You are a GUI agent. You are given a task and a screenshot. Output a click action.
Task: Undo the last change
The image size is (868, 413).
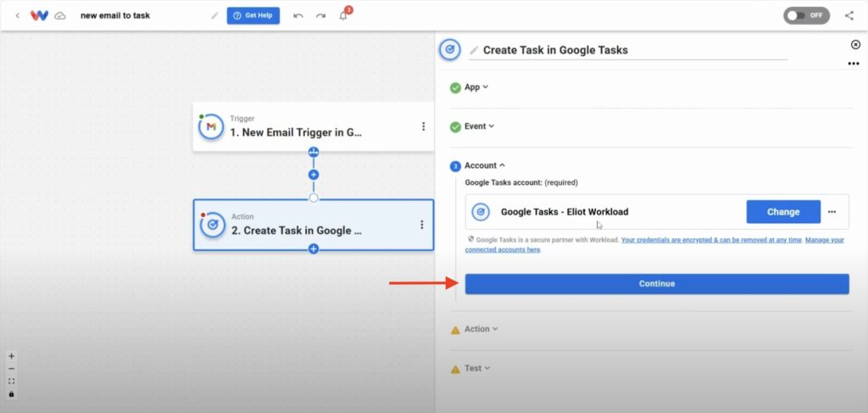click(298, 15)
